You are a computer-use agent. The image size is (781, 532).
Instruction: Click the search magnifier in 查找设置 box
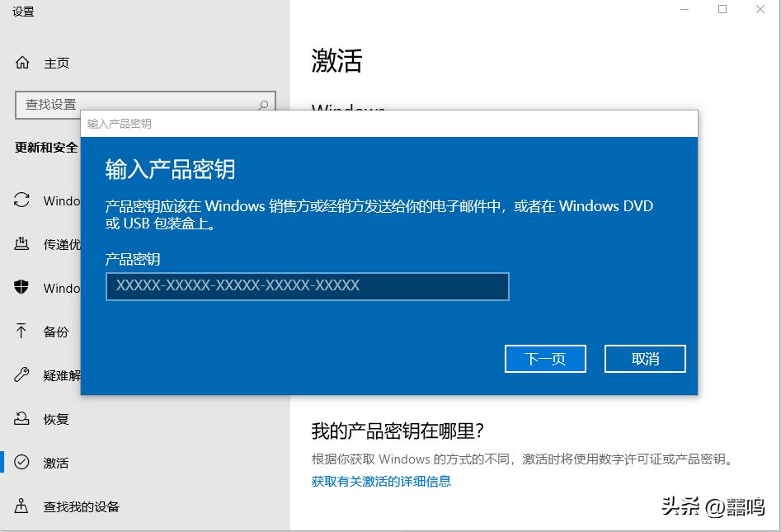[x=261, y=105]
